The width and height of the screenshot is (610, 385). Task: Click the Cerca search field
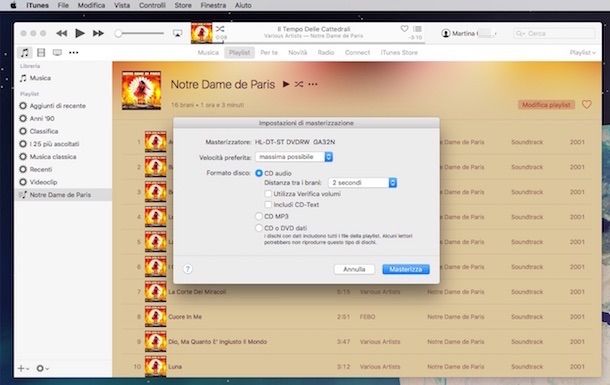pos(554,33)
